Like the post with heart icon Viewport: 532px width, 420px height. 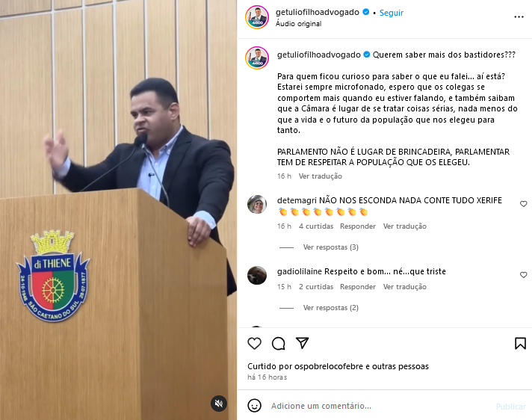[255, 343]
